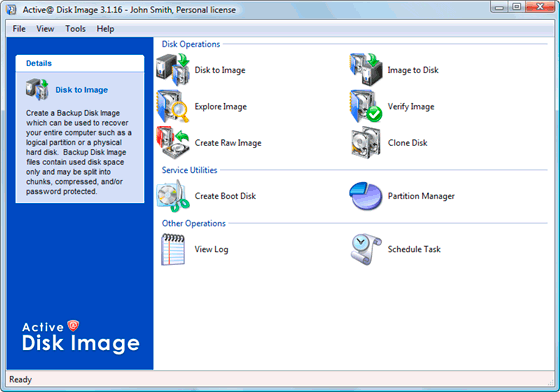Select the Create Raw Image label
This screenshot has height=392, width=560.
[x=228, y=143]
